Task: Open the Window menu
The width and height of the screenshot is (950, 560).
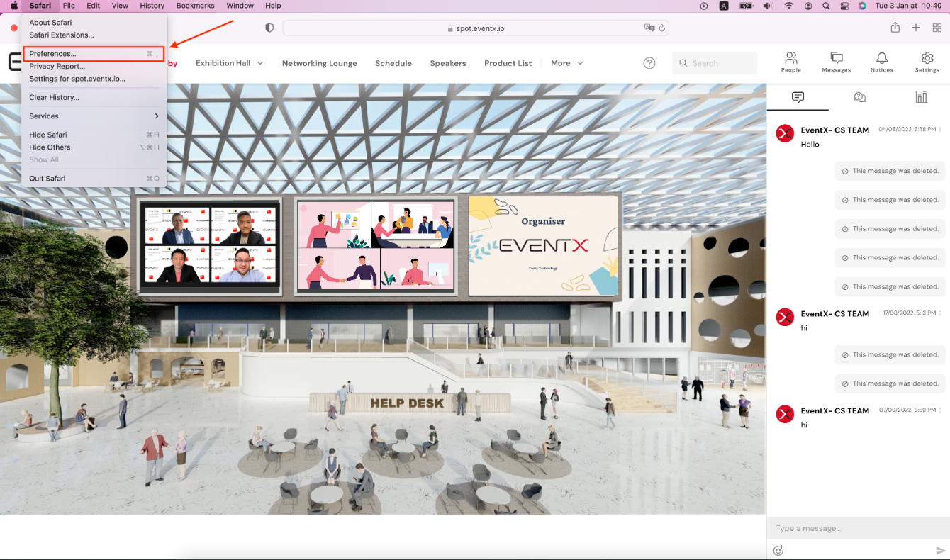Action: 240,6
